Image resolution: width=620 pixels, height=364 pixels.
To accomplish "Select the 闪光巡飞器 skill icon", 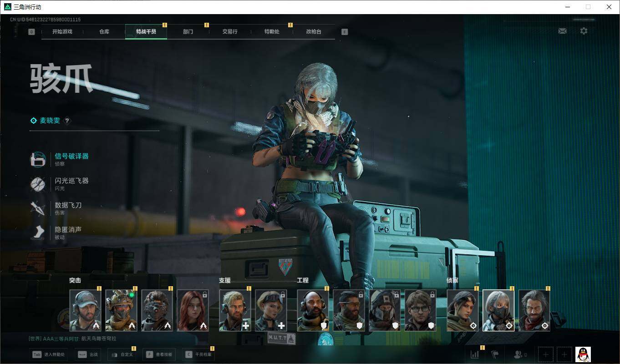I will click(x=38, y=184).
